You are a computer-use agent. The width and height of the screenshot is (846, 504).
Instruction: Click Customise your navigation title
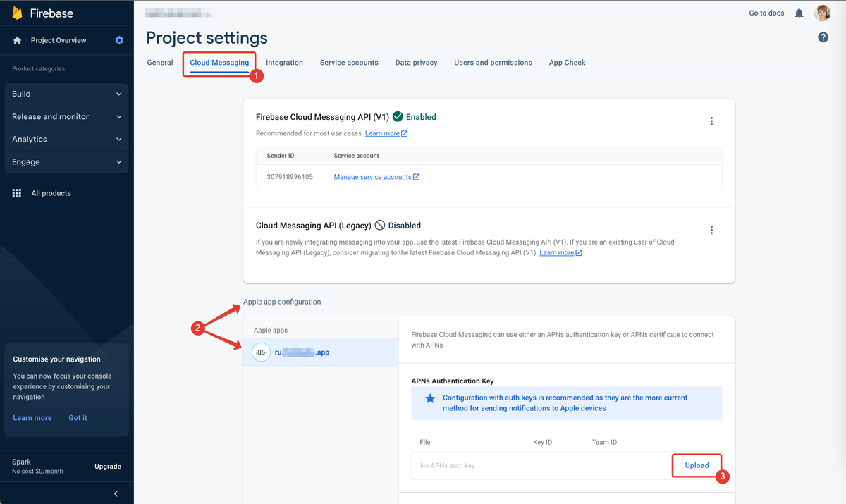(57, 359)
